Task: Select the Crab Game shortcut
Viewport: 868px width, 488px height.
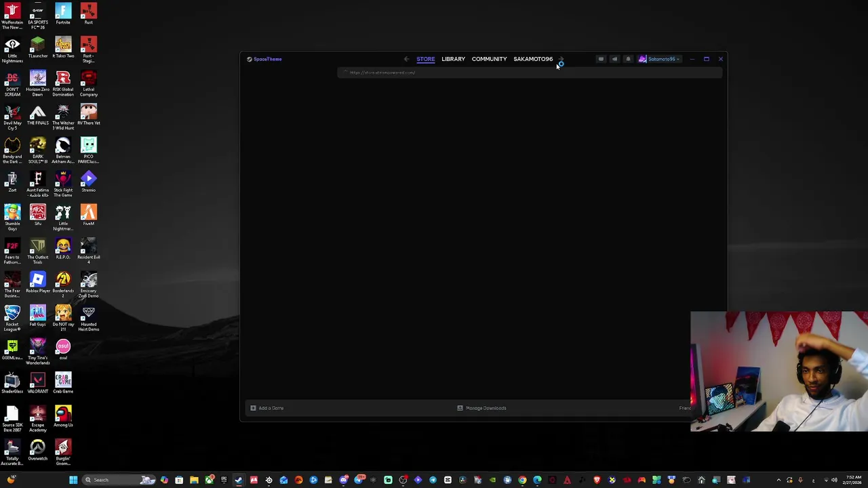Action: click(63, 383)
